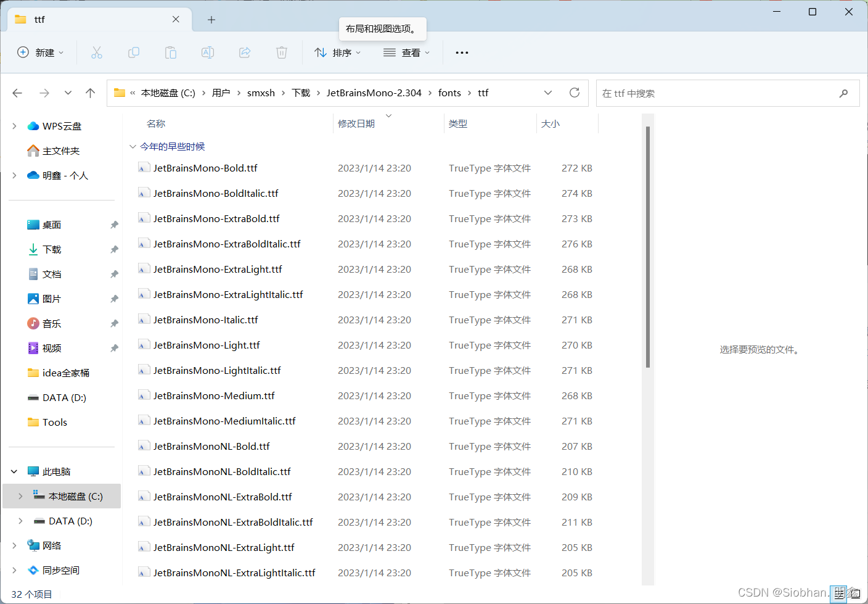Expand the WPS云盘 tree node
This screenshot has width=868, height=604.
point(14,126)
